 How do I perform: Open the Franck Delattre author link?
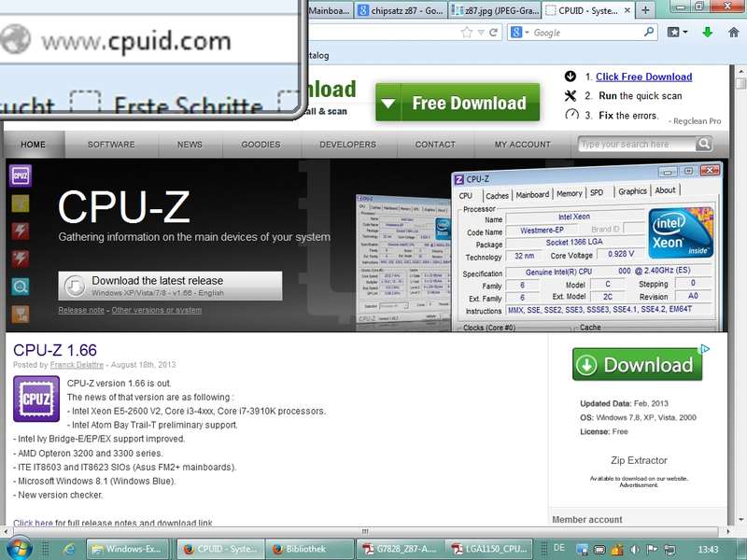[x=77, y=365]
